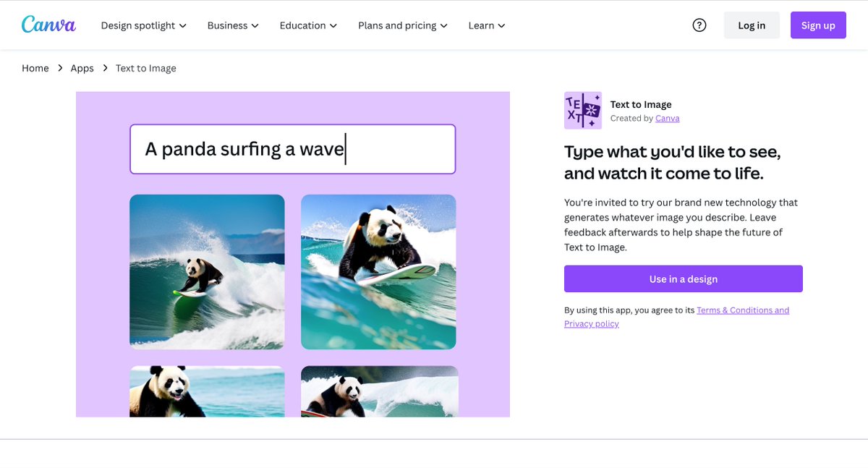Click the Sign up button
The height and width of the screenshot is (468, 868).
[x=818, y=25]
